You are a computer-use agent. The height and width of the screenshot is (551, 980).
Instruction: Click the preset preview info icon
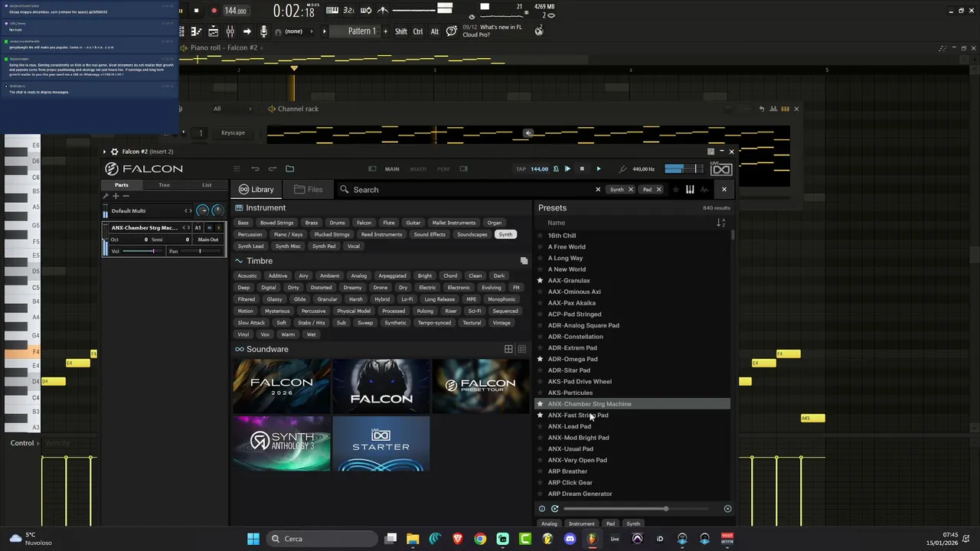click(542, 508)
